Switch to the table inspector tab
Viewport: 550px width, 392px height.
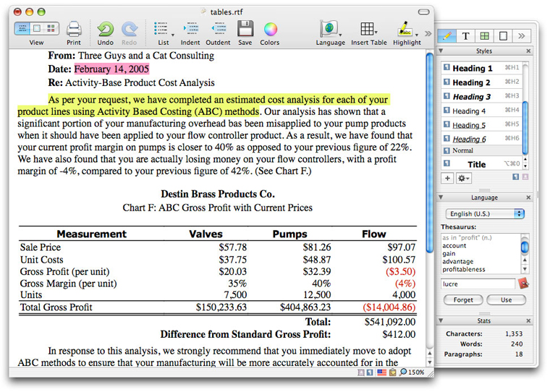click(x=484, y=35)
